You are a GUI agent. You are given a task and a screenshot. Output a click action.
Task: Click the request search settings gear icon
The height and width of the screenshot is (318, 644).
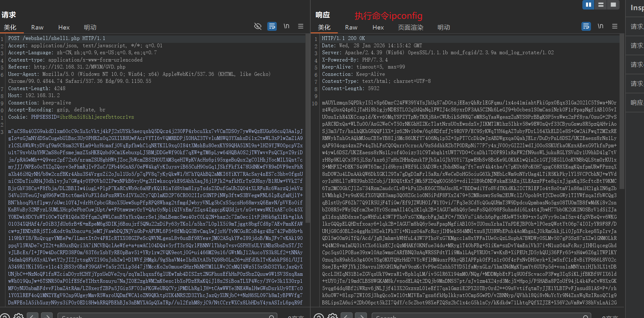(18, 315)
